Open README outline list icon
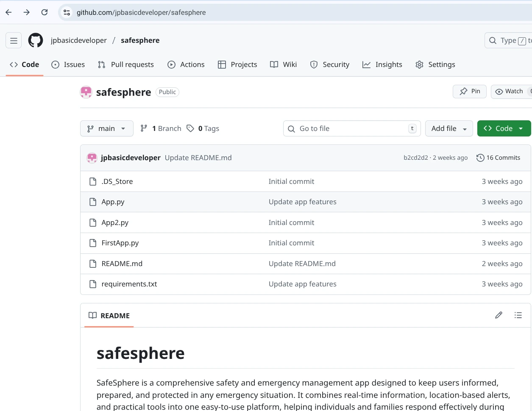Image resolution: width=532 pixels, height=411 pixels. point(518,315)
